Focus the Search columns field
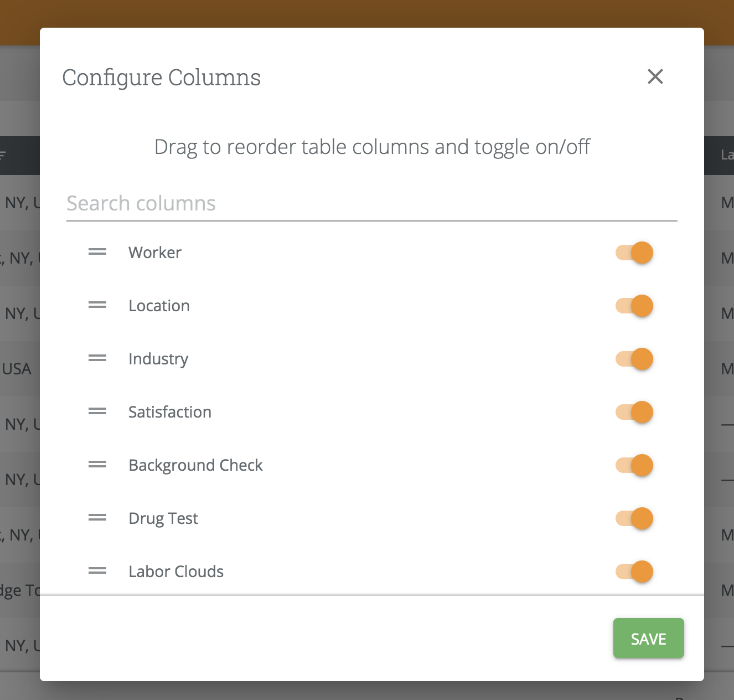Screen dimensions: 734x700 [371, 204]
